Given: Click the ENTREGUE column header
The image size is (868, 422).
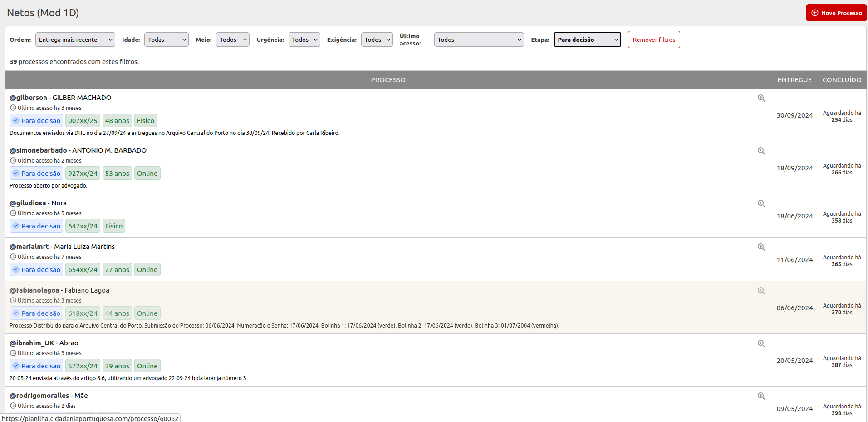Looking at the screenshot, I should [x=794, y=80].
